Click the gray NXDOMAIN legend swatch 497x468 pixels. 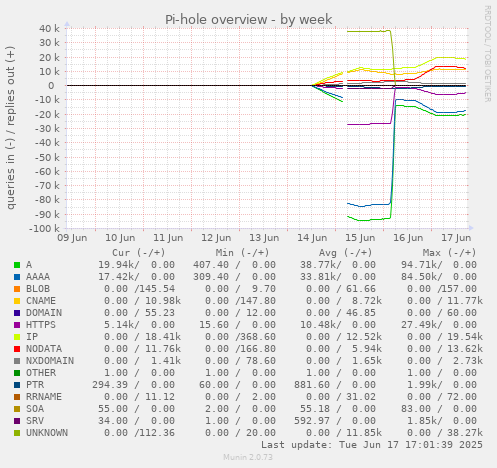click(x=17, y=361)
